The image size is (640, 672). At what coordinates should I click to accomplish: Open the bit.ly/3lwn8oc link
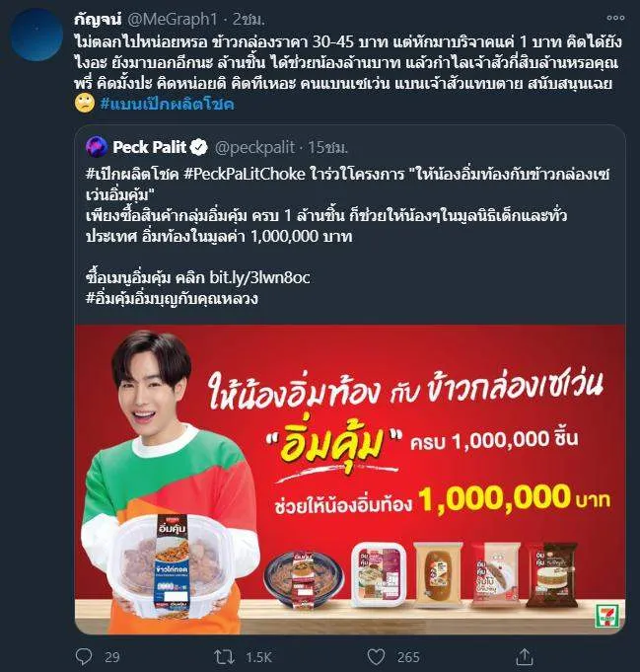pyautogui.click(x=259, y=277)
